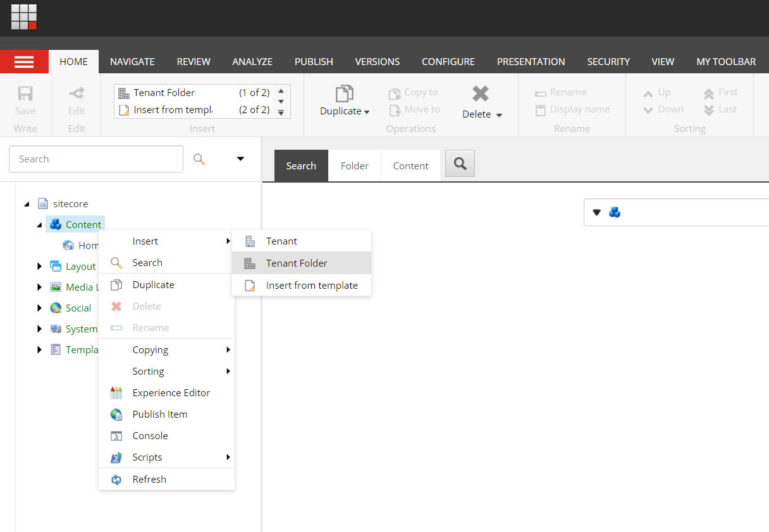Viewport: 769px width, 532px height.
Task: Choose Tenant Folder in Insert submenu
Action: pos(296,263)
